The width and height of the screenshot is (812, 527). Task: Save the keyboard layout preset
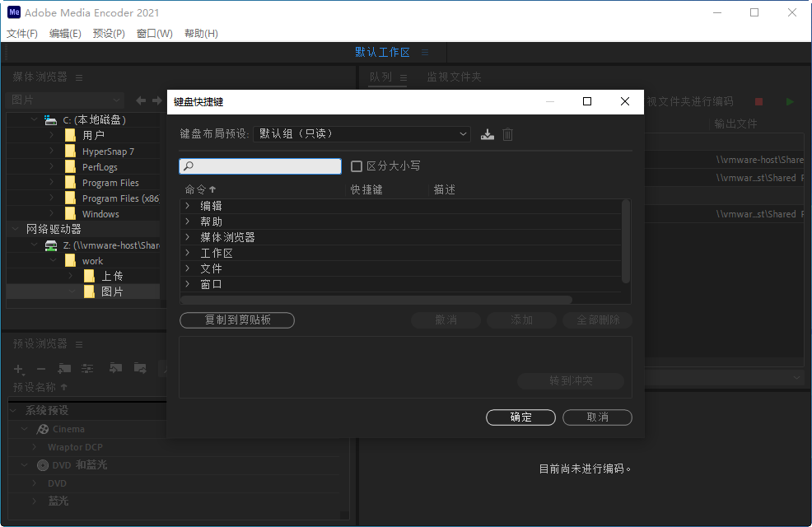488,134
